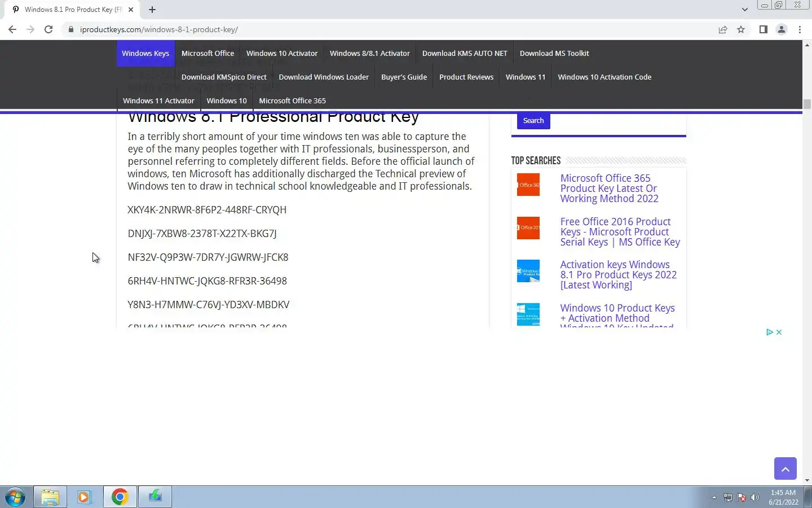Open the Product Reviews menu item

point(466,77)
